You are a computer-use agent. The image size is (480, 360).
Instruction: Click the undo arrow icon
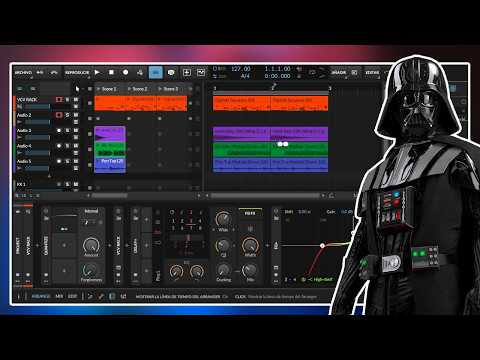pyautogui.click(x=40, y=72)
